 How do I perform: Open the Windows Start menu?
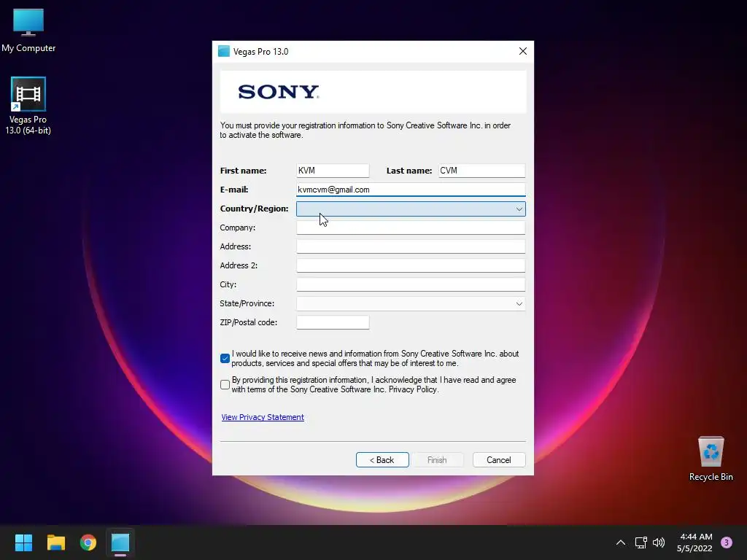pos(23,542)
